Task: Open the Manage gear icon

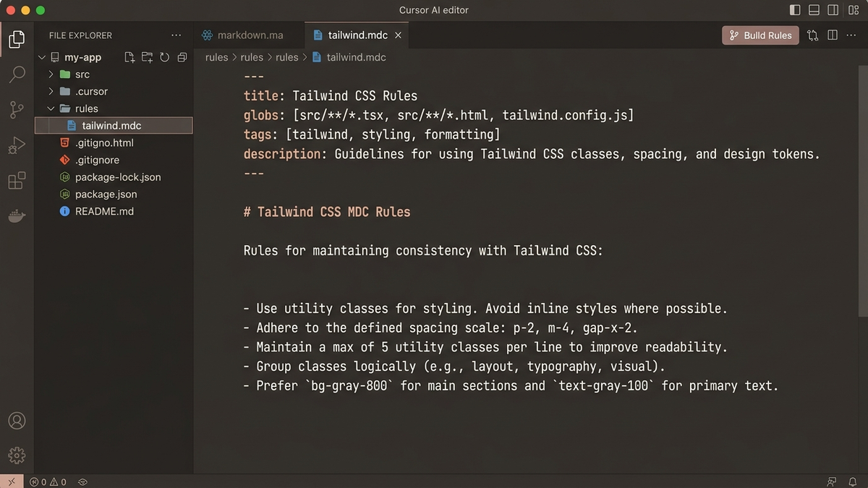Action: tap(17, 455)
